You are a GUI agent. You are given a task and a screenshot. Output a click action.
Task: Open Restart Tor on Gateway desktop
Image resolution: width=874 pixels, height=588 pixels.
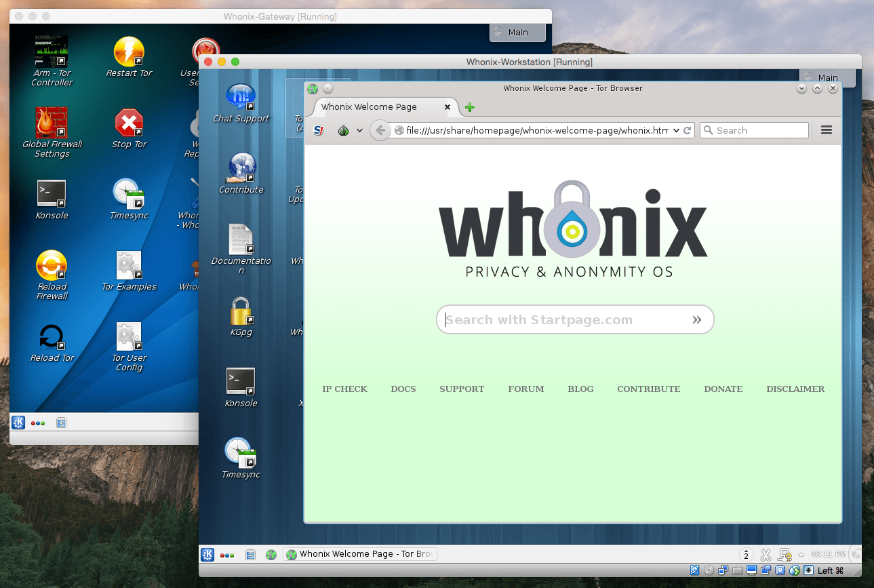[129, 51]
